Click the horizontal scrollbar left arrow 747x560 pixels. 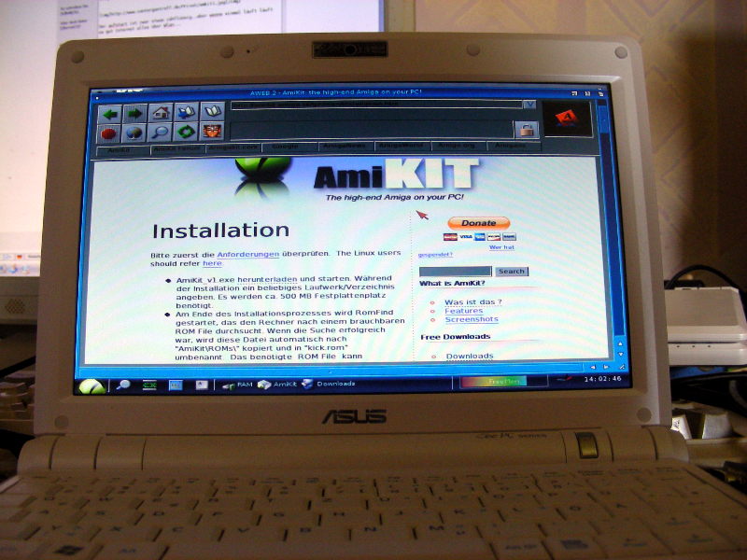(x=593, y=367)
